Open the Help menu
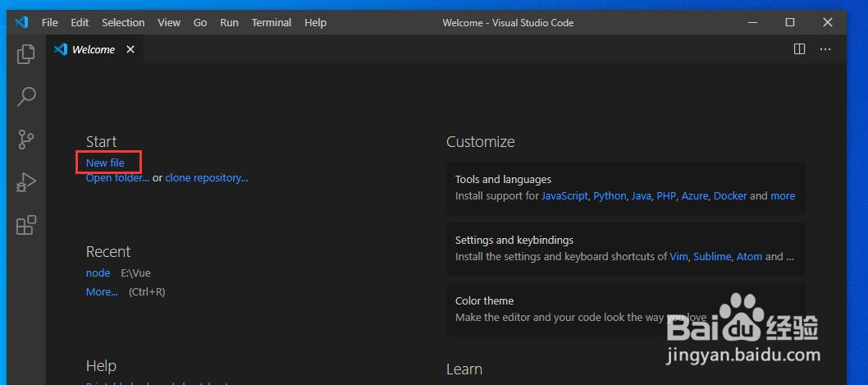 pyautogui.click(x=316, y=23)
